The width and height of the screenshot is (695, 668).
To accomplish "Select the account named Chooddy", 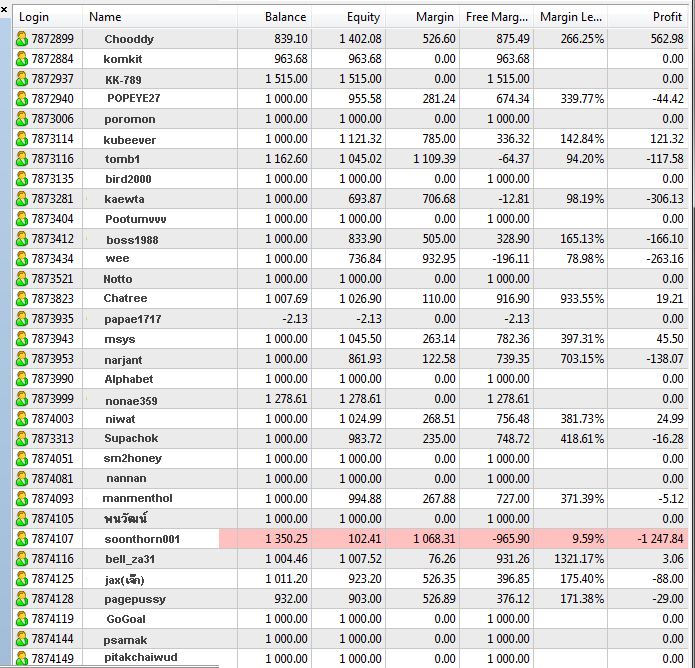I will click(x=129, y=39).
